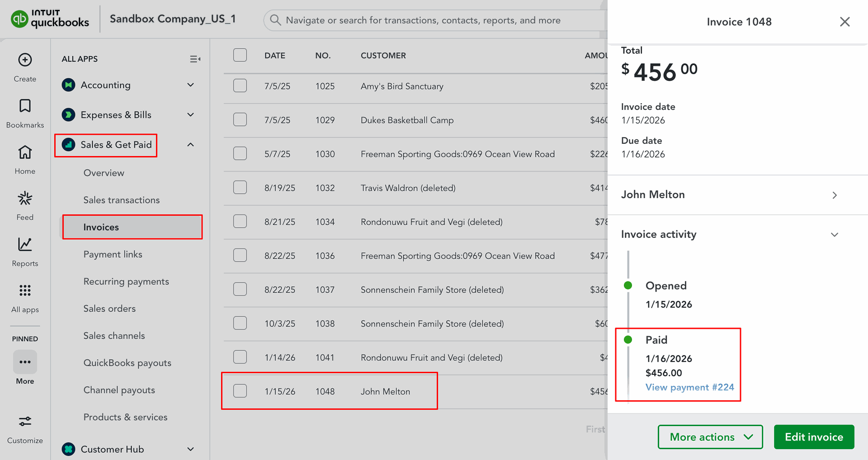
Task: Open the Customize sliders icon
Action: pyautogui.click(x=25, y=422)
